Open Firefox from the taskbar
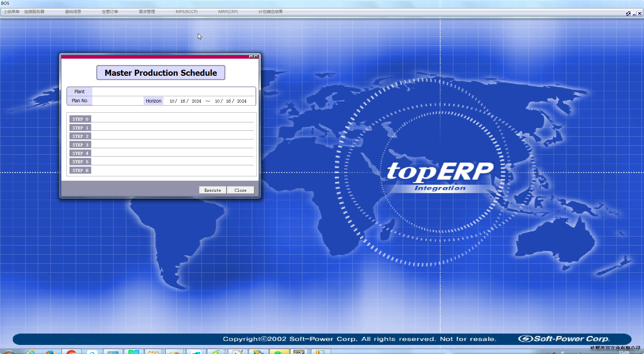The image size is (644, 354). pos(51,352)
